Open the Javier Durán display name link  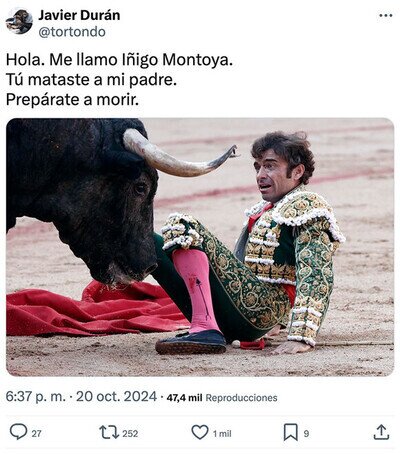(x=79, y=15)
